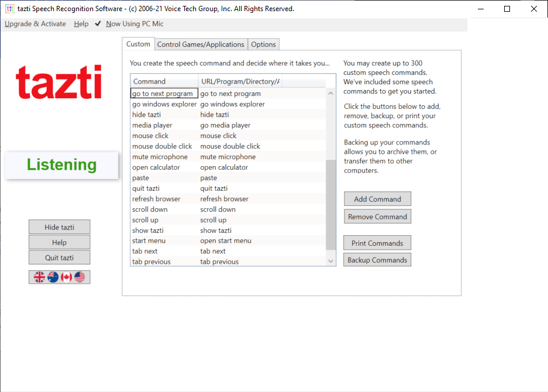
Task: Click scroll down arrow of command list
Action: coord(330,261)
